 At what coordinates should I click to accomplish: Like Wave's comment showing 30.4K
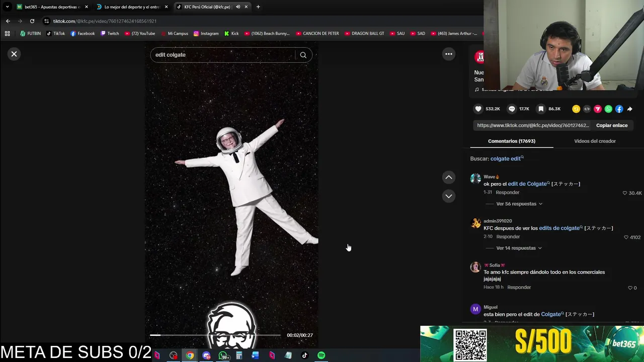pos(625,193)
